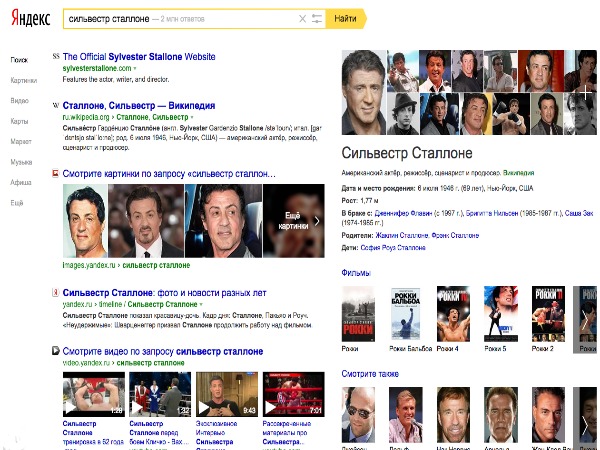This screenshot has width=600, height=450.
Task: Open Саша Зак link
Action: coord(579,213)
